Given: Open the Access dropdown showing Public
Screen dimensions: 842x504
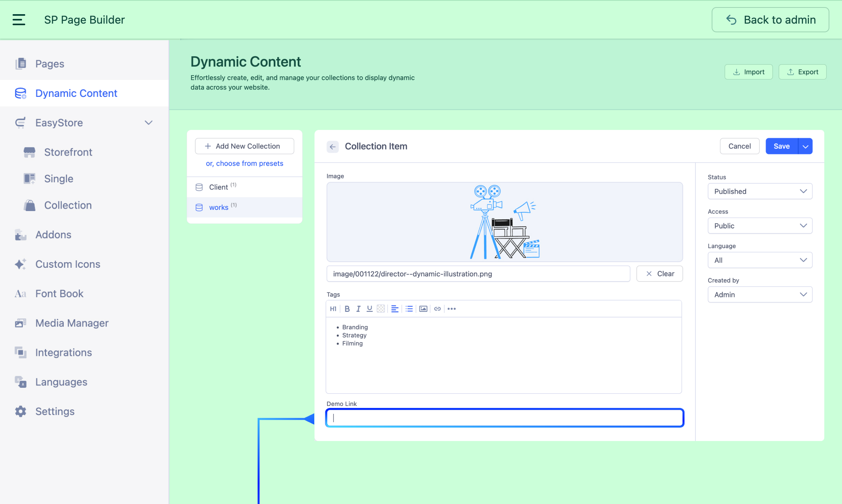Looking at the screenshot, I should 760,226.
